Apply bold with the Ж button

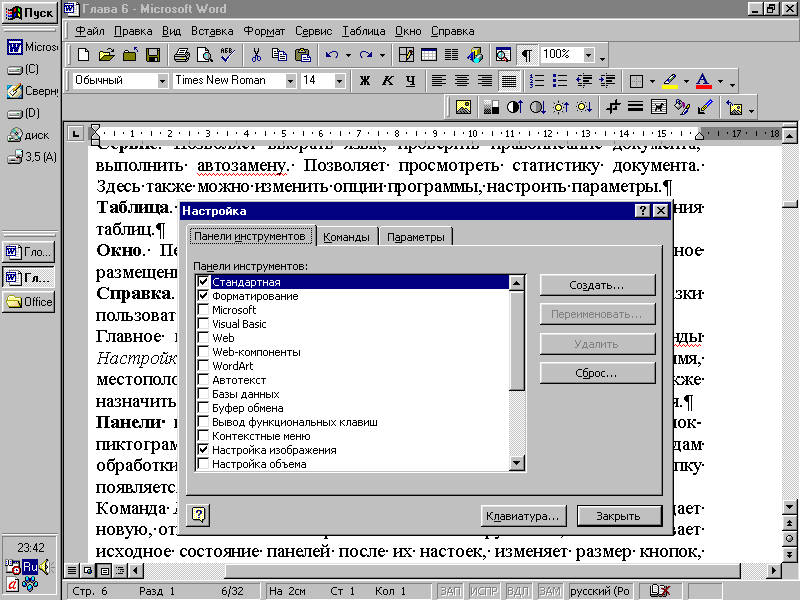coord(364,81)
